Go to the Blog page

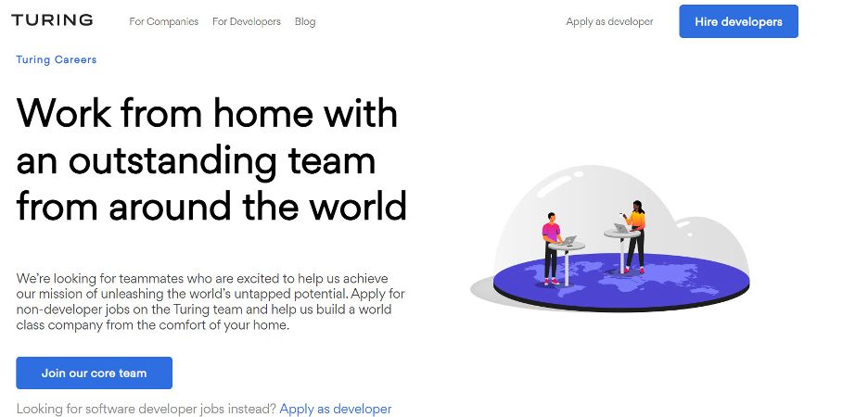click(304, 21)
